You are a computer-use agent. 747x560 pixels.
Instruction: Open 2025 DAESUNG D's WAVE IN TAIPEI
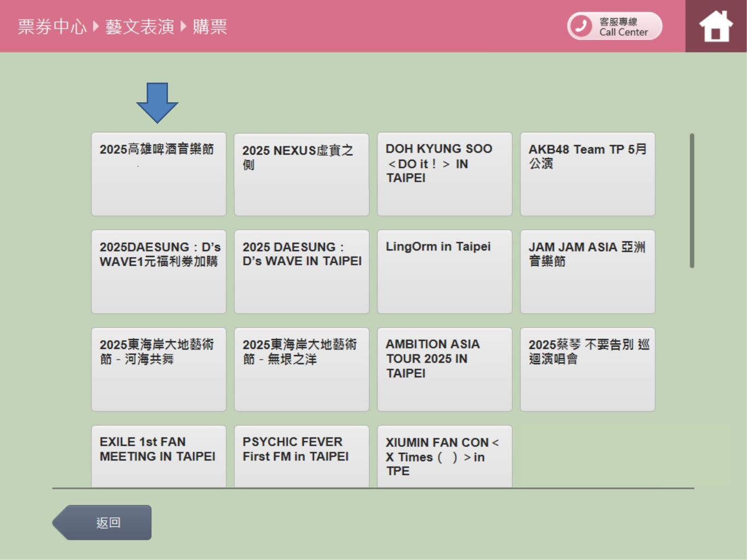point(302,272)
